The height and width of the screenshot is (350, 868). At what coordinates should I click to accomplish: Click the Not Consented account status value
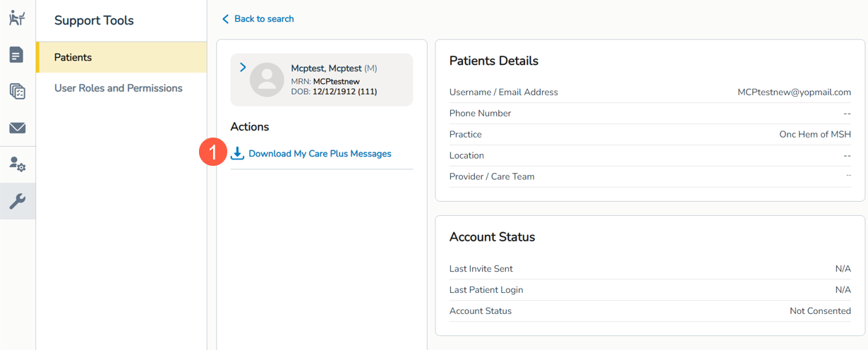[820, 311]
